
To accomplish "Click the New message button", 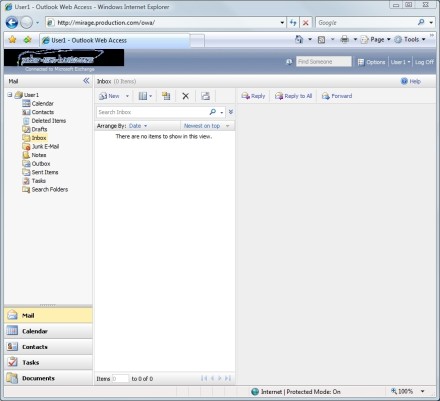I will point(110,96).
